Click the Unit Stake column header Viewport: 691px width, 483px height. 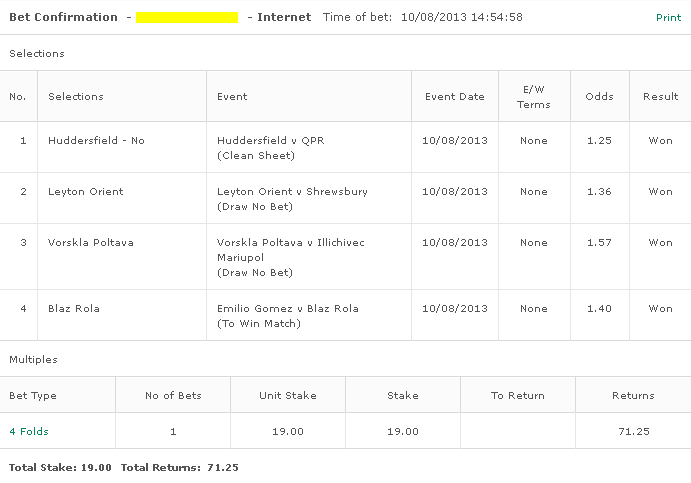tap(288, 396)
